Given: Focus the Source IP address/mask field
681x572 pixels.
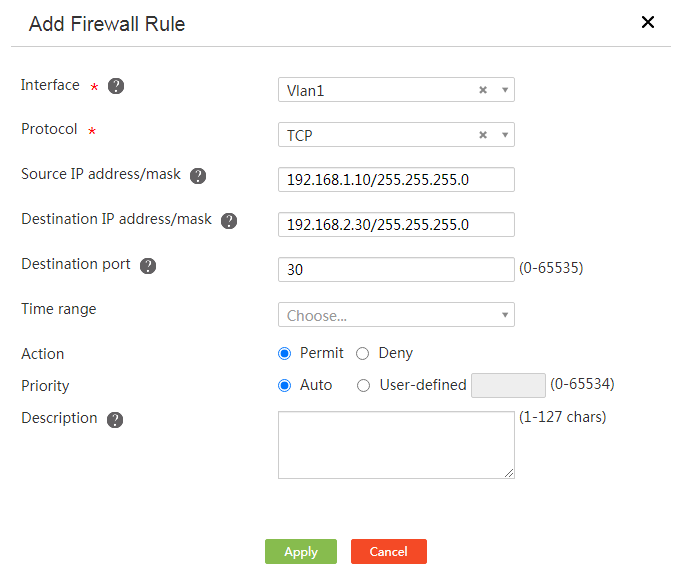Looking at the screenshot, I should pyautogui.click(x=396, y=180).
